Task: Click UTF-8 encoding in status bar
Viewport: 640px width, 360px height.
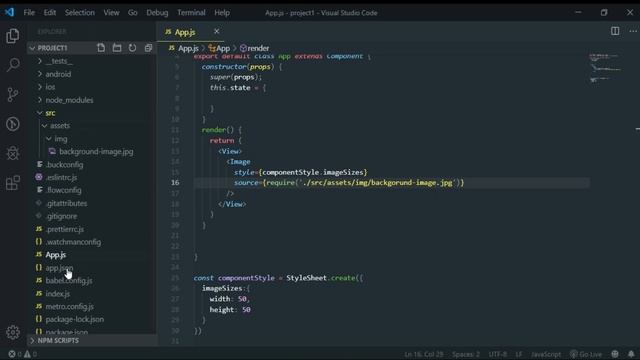Action: (498, 354)
